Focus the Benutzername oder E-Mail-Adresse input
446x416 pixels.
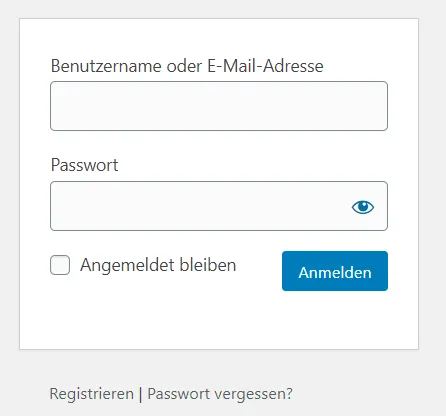[x=219, y=106]
